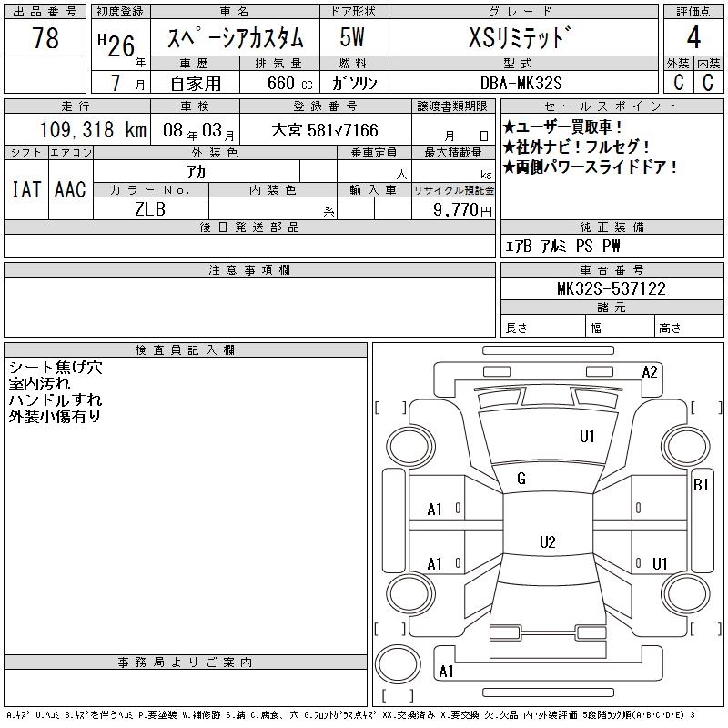The height and width of the screenshot is (728, 728).
Task: Select the door shape value 5W
Action: coord(352,37)
